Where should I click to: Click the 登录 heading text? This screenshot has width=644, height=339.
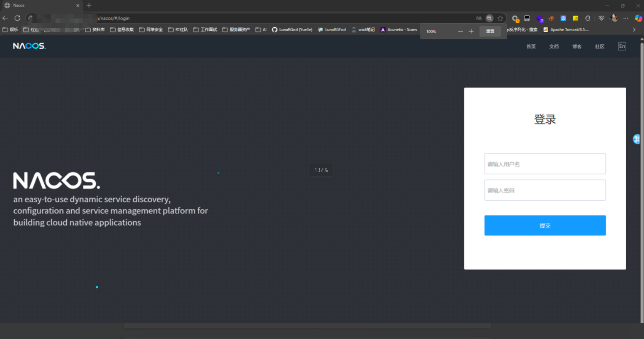coord(545,119)
